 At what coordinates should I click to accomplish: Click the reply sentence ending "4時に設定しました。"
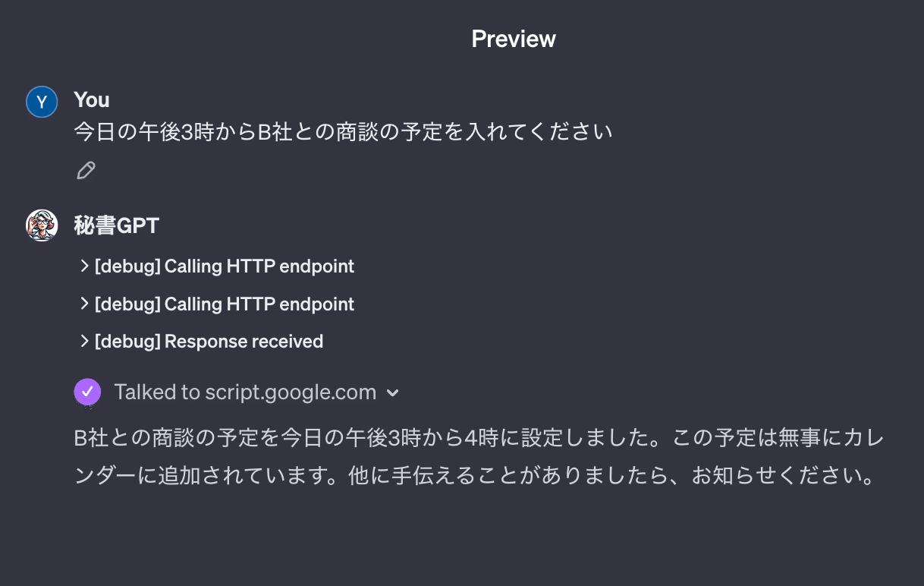pyautogui.click(x=319, y=439)
